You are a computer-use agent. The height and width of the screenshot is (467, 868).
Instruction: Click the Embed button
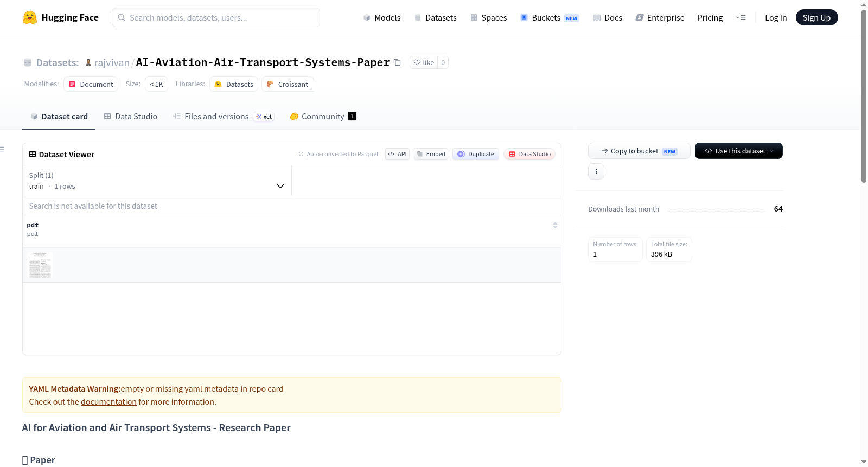point(431,154)
